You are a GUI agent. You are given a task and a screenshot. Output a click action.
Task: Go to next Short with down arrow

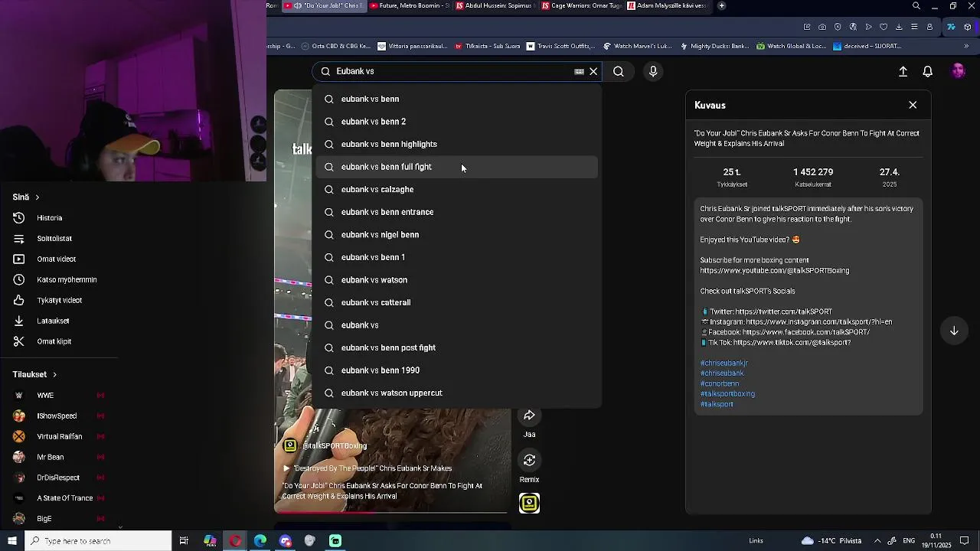tap(954, 331)
